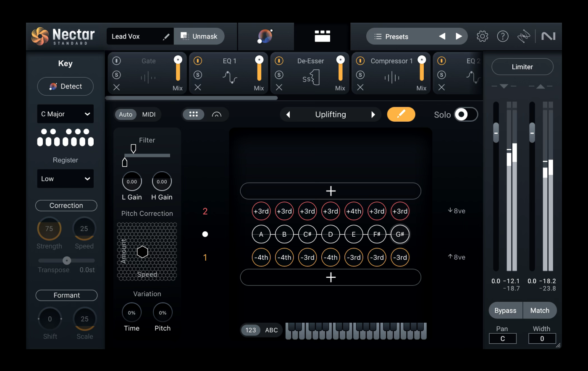The image size is (588, 371).
Task: Select Auto harmony mode
Action: 126,114
